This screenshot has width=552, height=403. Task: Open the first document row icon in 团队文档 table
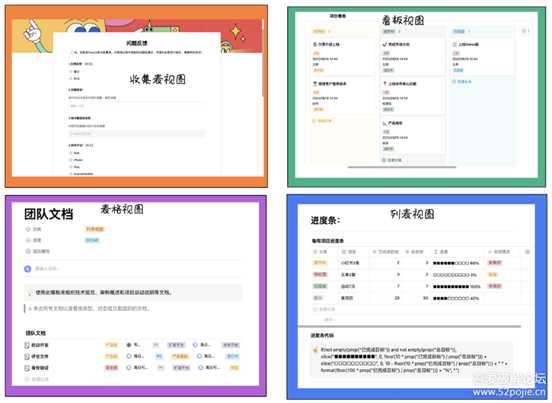tap(27, 345)
